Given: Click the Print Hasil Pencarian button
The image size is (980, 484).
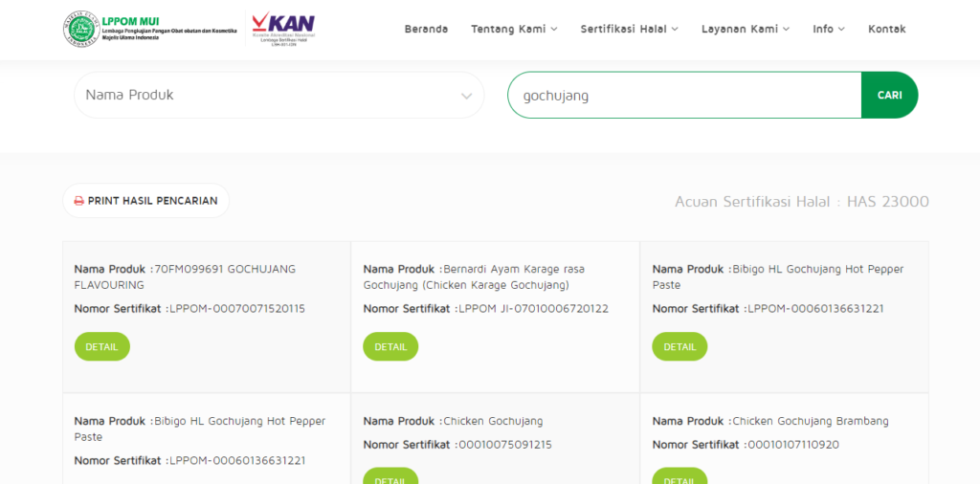Looking at the screenshot, I should point(145,201).
